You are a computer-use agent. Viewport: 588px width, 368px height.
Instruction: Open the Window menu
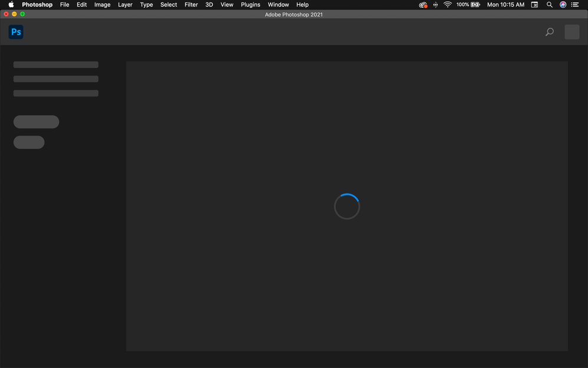[x=278, y=5]
